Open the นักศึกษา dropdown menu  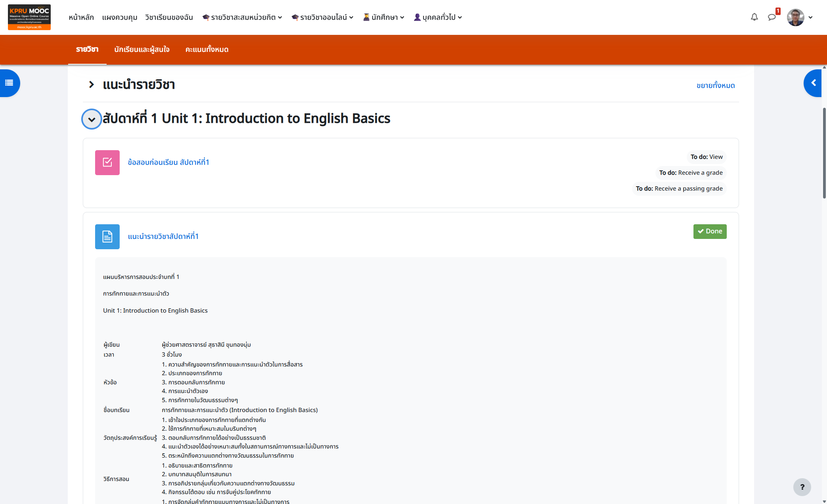(384, 17)
